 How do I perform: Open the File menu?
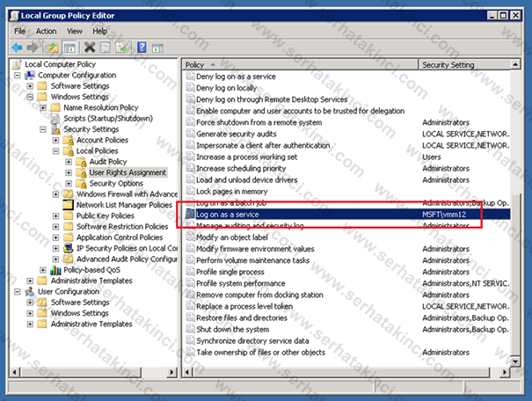[19, 31]
